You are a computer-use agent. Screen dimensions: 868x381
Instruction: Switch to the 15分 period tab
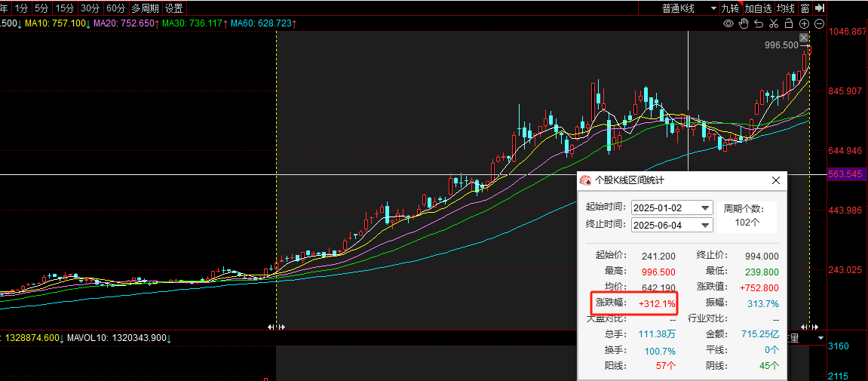(65, 8)
